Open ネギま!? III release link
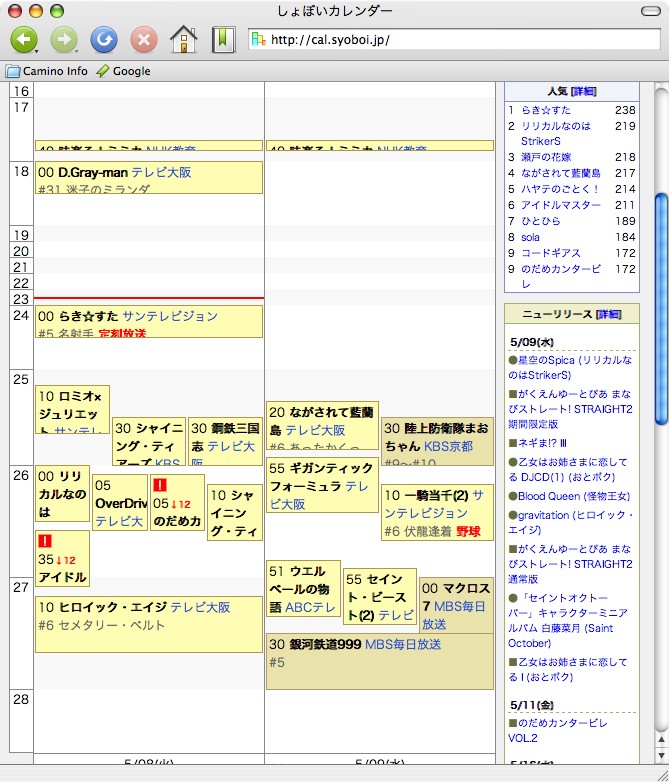 click(x=542, y=443)
